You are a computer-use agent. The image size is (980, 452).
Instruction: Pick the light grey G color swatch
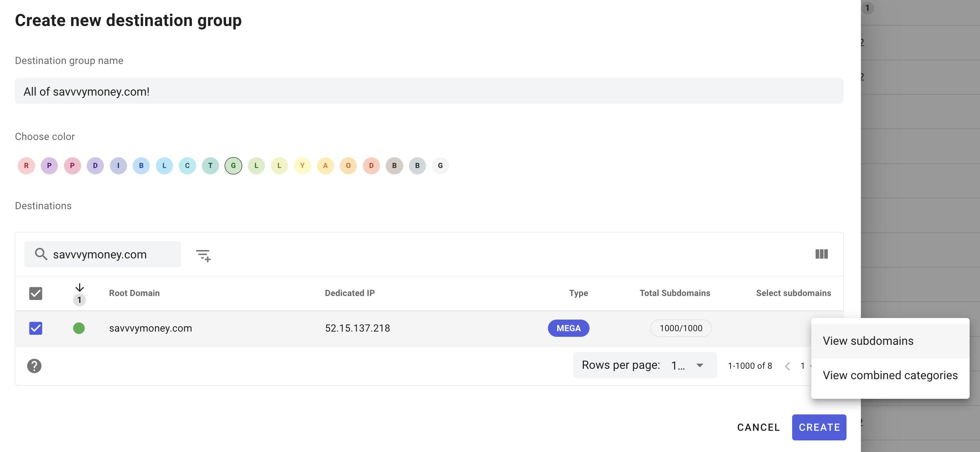440,166
